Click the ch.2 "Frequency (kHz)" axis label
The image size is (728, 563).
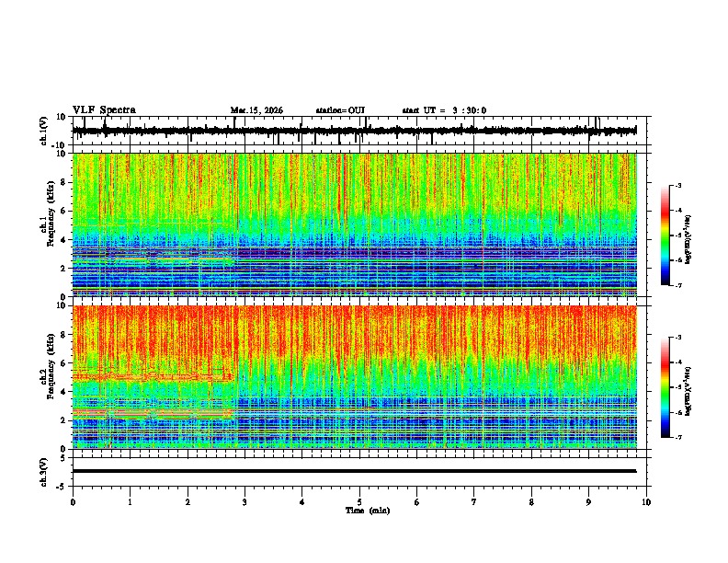point(51,366)
